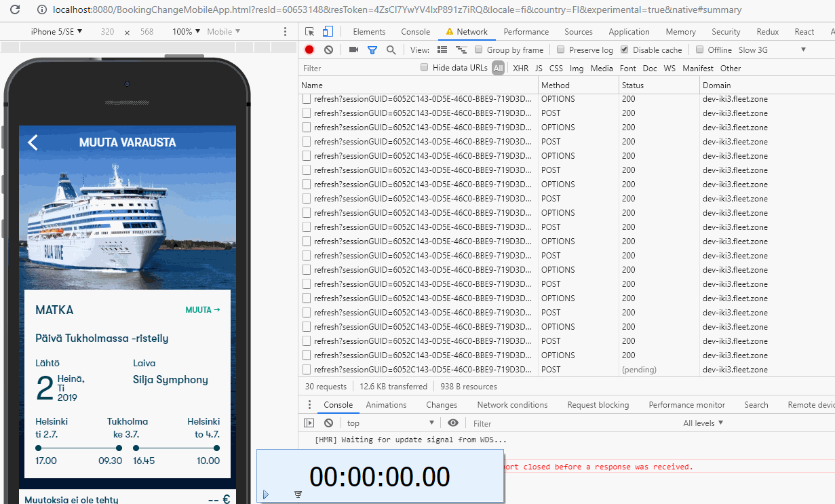Open the Memory tab
This screenshot has width=835, height=504.
[681, 32]
